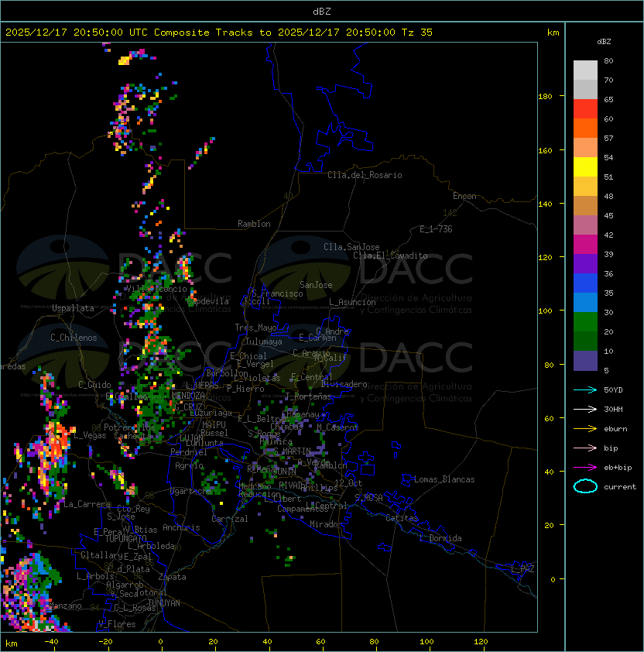The width and height of the screenshot is (644, 652).
Task: Click the Divisadero label on map
Action: click(344, 384)
